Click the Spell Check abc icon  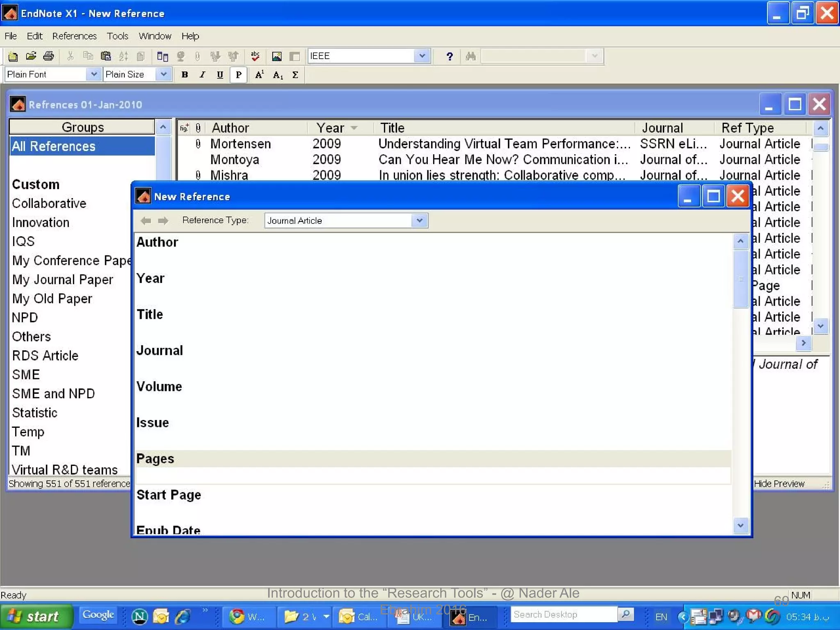[255, 56]
